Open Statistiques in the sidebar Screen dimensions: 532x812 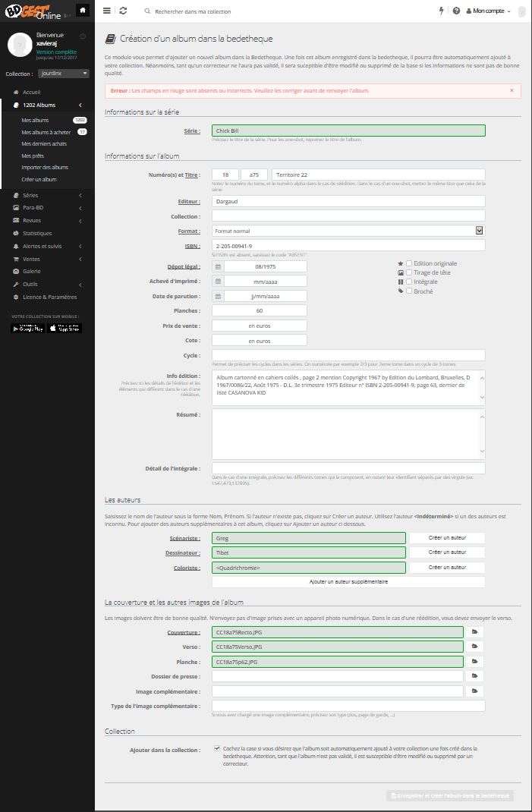coord(36,234)
